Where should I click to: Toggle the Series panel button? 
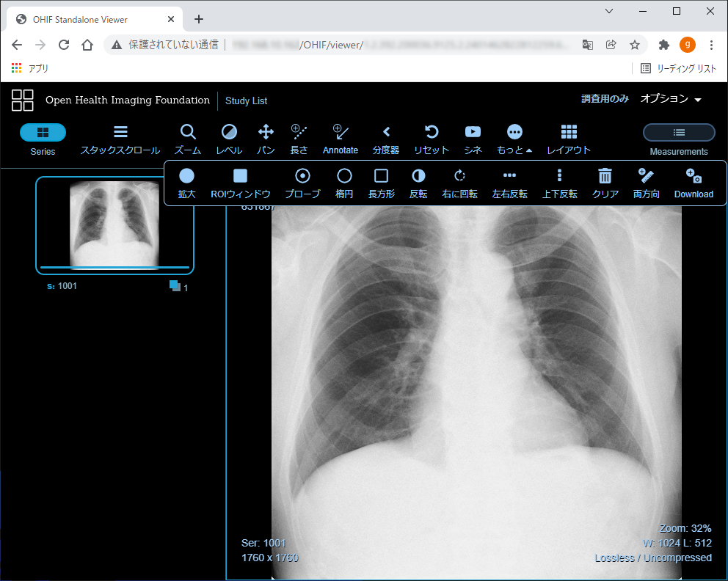click(x=43, y=133)
